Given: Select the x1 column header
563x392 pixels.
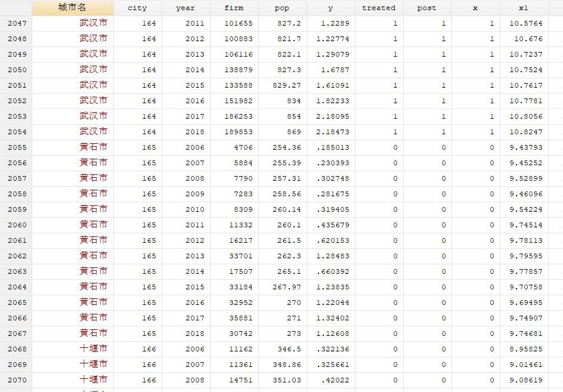Looking at the screenshot, I should (x=524, y=8).
